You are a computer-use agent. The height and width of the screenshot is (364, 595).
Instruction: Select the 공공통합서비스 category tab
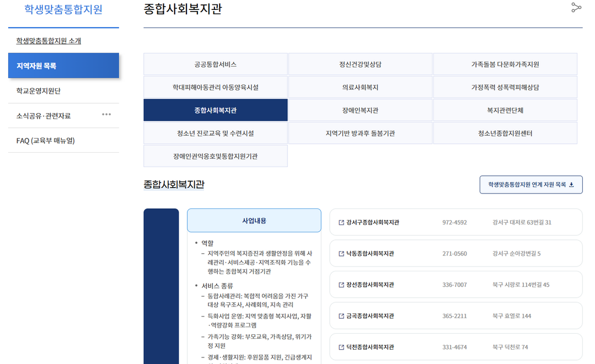(216, 65)
